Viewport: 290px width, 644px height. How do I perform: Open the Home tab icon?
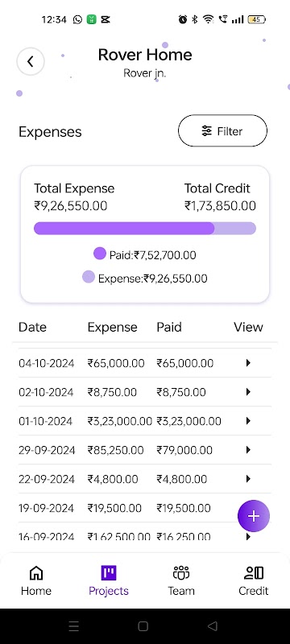point(36,572)
